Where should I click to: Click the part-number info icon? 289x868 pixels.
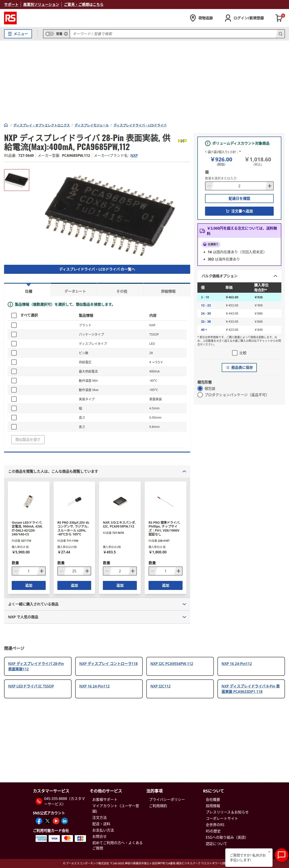click(x=66, y=34)
